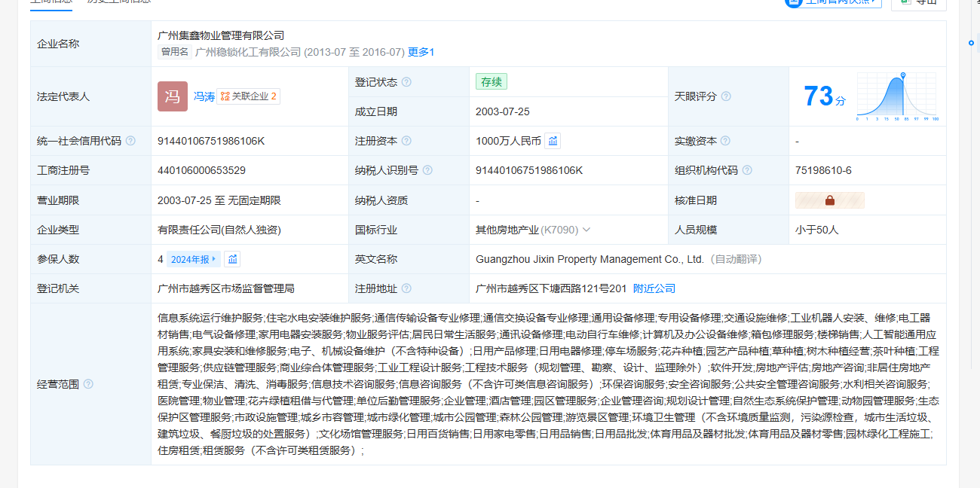The height and width of the screenshot is (488, 980).
Task: Click the locked 核准日期 lock icon
Action: [829, 200]
